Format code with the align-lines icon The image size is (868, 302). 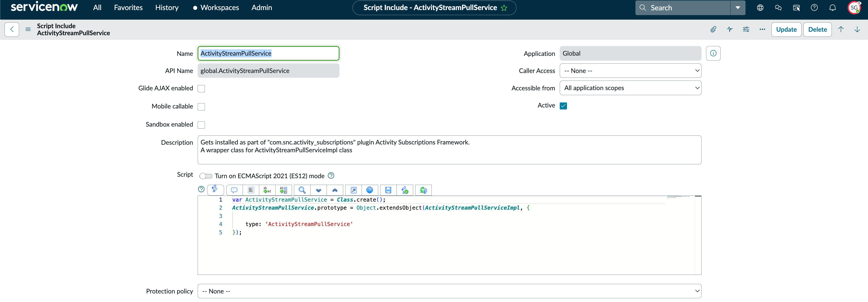point(251,190)
